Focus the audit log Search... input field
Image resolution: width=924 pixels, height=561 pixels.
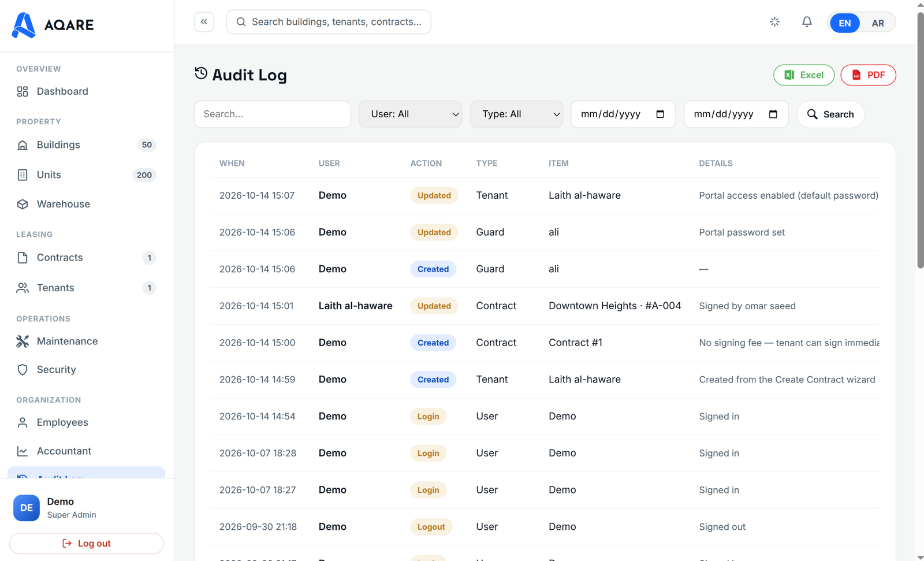pyautogui.click(x=273, y=114)
